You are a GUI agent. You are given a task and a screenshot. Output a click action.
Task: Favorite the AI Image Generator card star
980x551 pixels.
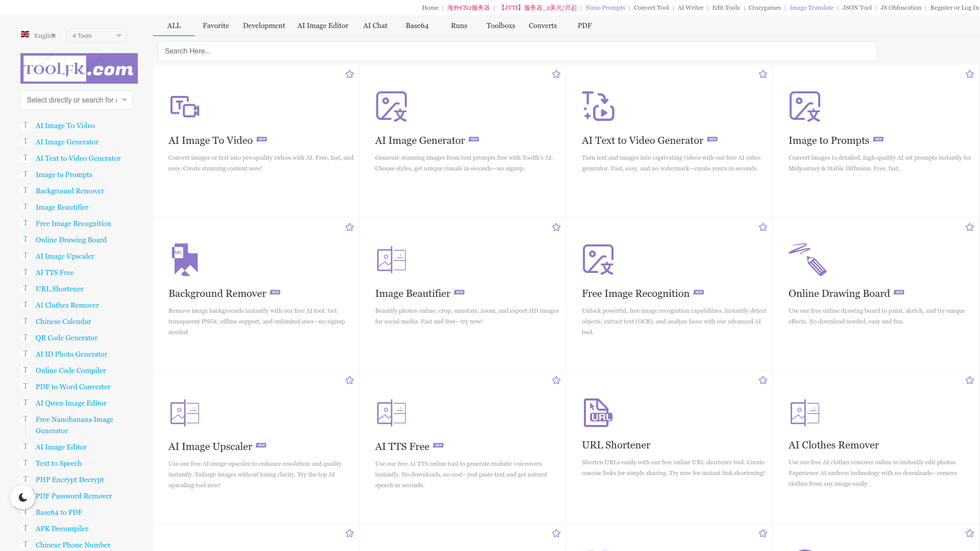click(x=556, y=74)
